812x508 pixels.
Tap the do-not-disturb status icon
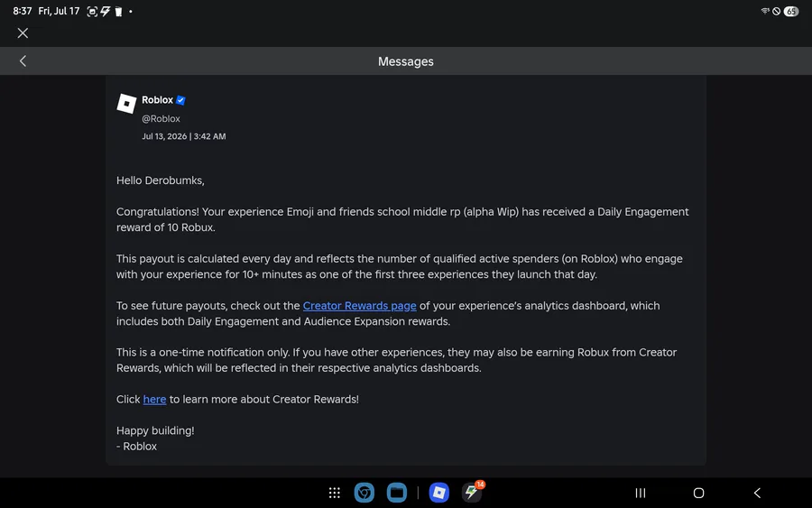tap(776, 12)
